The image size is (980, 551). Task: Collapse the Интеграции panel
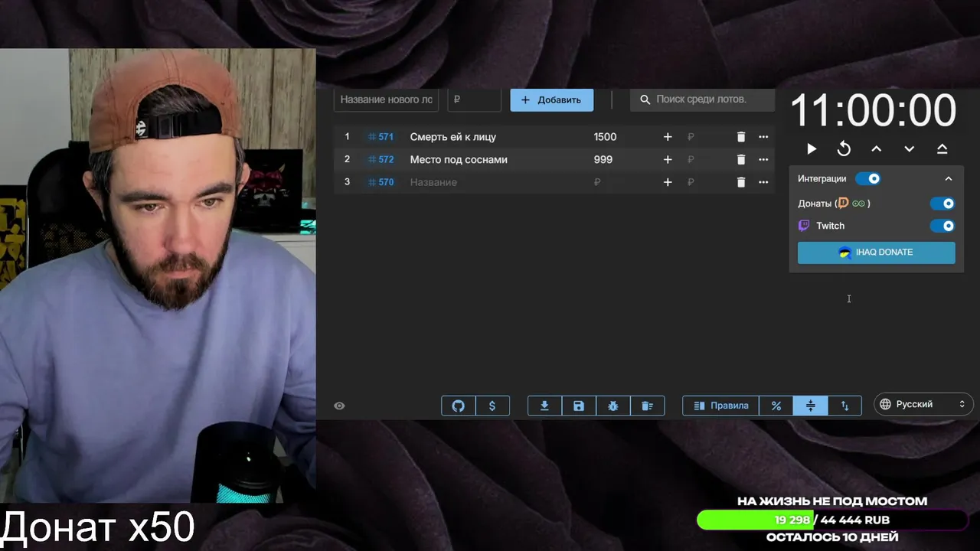tap(949, 178)
